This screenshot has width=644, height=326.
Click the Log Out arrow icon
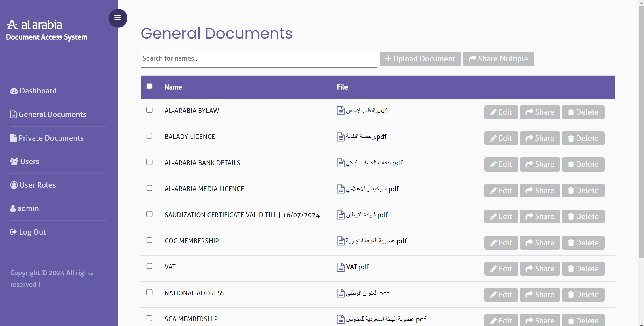(13, 232)
